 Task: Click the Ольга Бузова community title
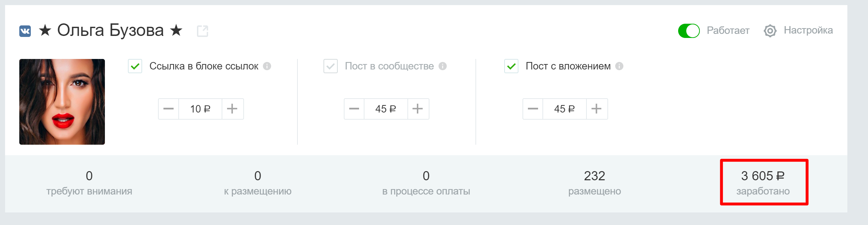point(111,30)
